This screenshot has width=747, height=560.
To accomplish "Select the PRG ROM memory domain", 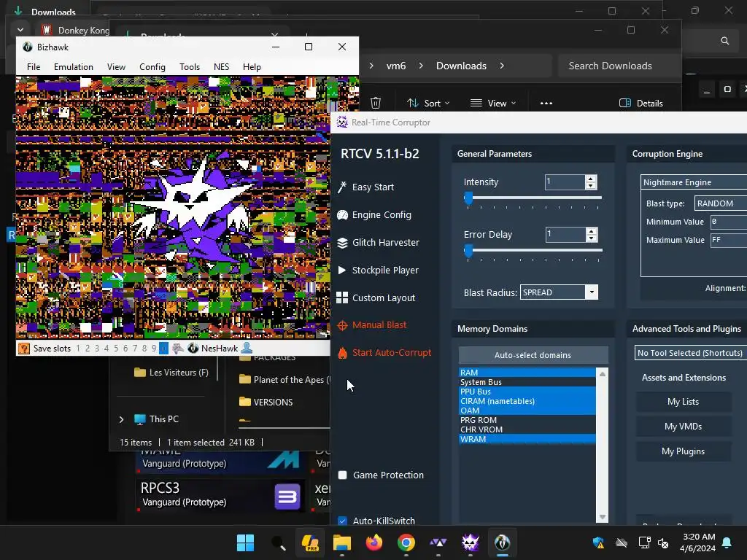I will click(x=527, y=420).
